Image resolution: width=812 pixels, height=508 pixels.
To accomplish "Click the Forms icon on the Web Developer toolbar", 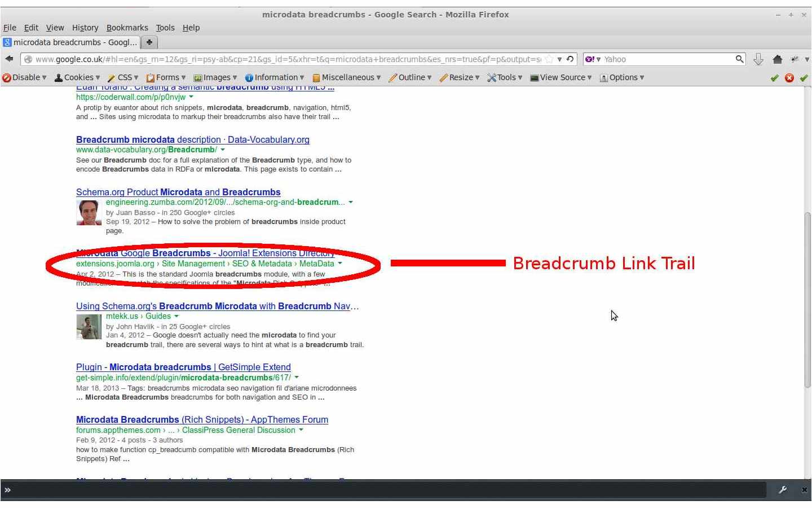I will pos(165,77).
